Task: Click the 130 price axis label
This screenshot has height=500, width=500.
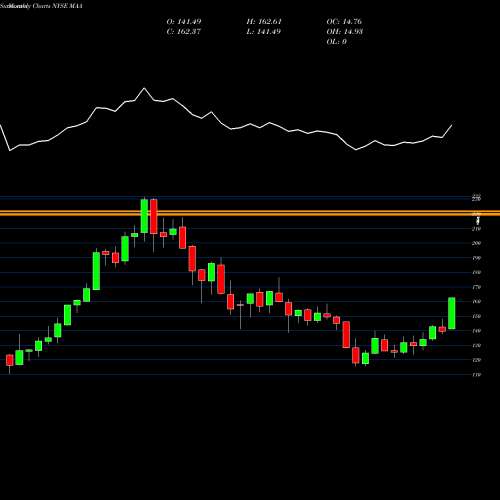Action: pyautogui.click(x=476, y=345)
